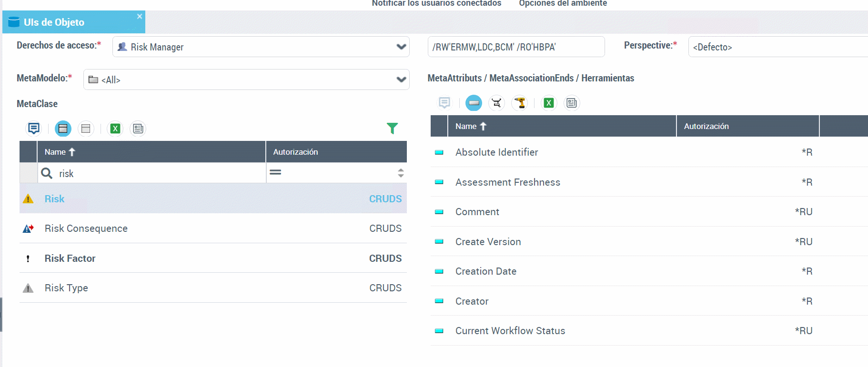Viewport: 868px width, 367px height.
Task: Open MetaClase report document icon
Action: 138,129
